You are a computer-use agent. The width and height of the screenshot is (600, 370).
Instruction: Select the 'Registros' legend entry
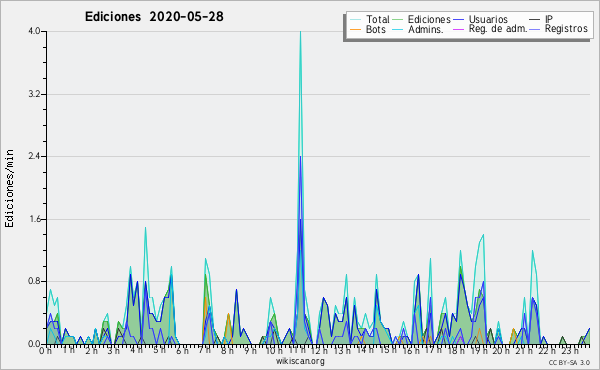(566, 29)
